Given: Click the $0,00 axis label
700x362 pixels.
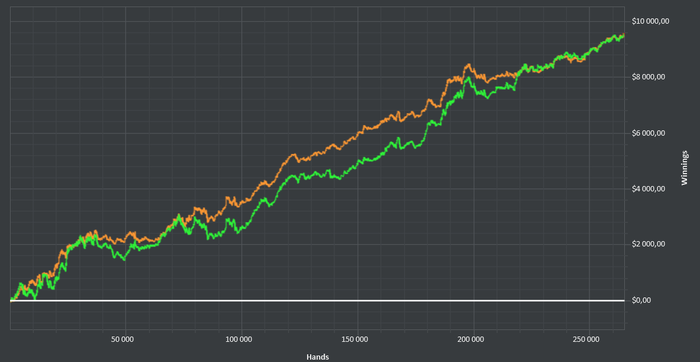Looking at the screenshot, I should tap(641, 300).
